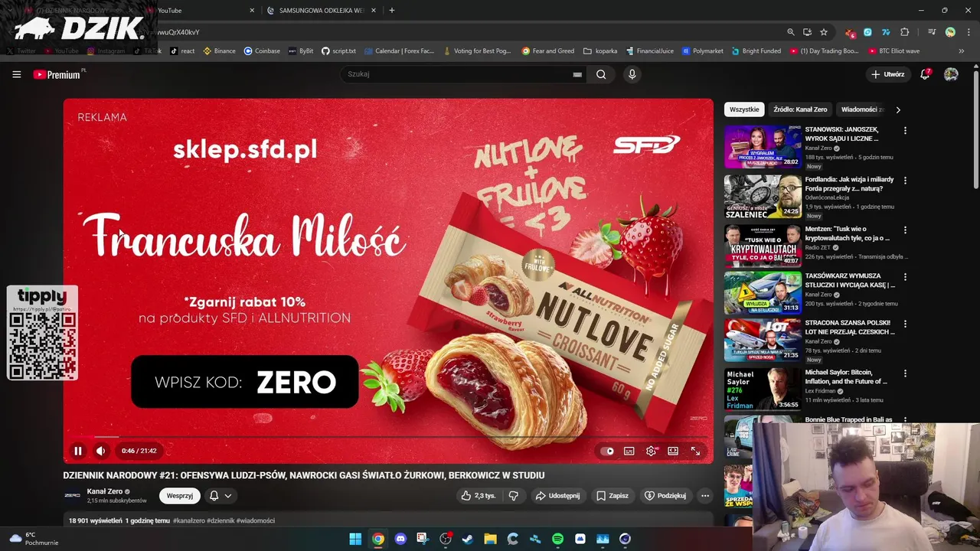The width and height of the screenshot is (980, 551).
Task: Click the Podziękuj thanks button
Action: [x=665, y=496]
